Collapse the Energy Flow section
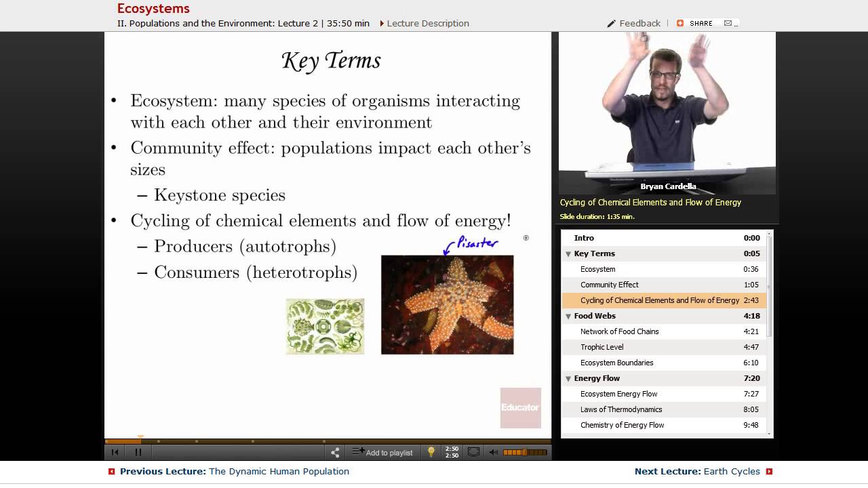The image size is (868, 488). coord(568,378)
